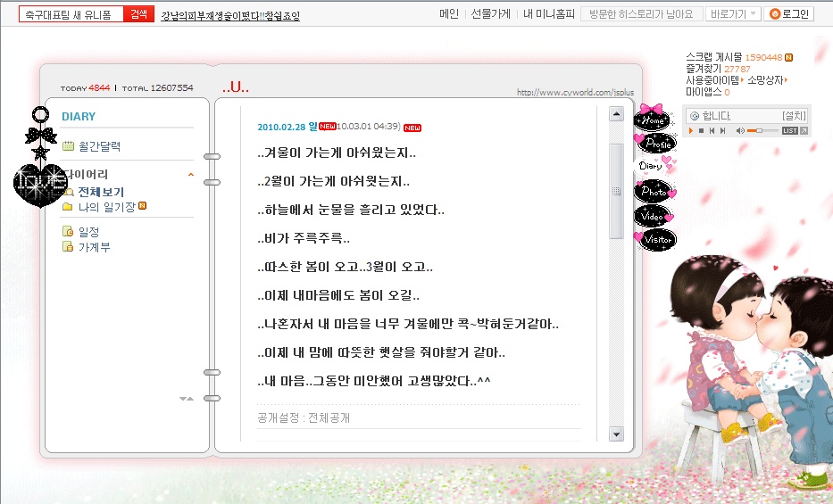
Task: Click the N icon next to 나의 일기장
Action: click(142, 206)
